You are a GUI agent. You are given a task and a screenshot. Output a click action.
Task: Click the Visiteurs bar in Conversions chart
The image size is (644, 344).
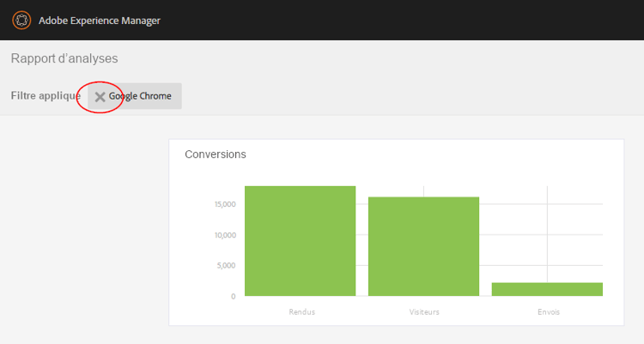coord(423,246)
